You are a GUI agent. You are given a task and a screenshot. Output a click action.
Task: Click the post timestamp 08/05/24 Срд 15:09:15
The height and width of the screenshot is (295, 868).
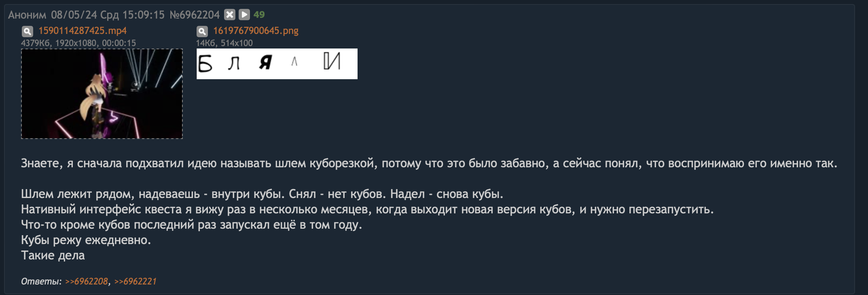click(x=108, y=15)
